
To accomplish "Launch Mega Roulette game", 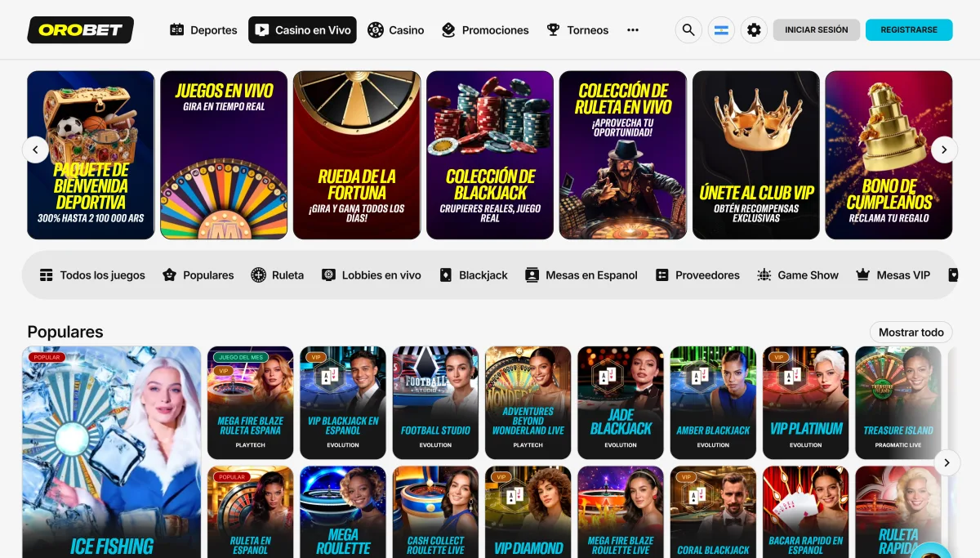I will point(343,512).
